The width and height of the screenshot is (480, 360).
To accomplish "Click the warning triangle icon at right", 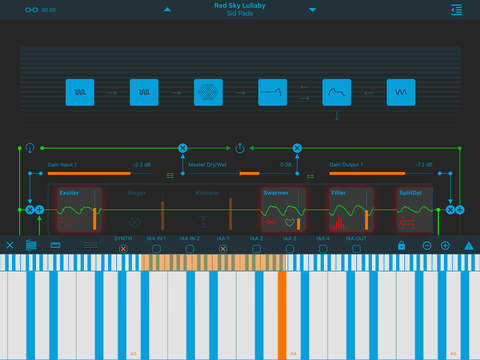I will pos(469,246).
